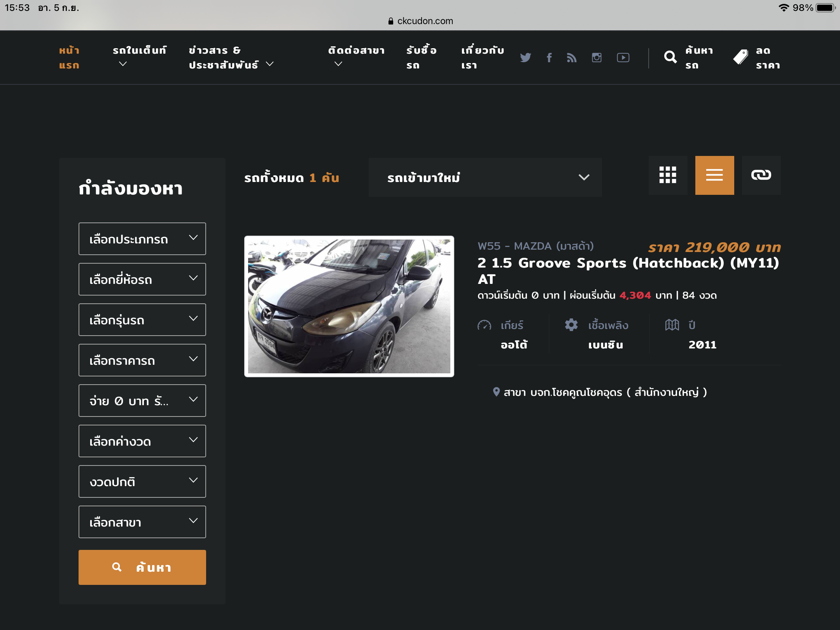Image resolution: width=840 pixels, height=630 pixels.
Task: Open the เลือกค่างวด installment dropdown
Action: pos(142,441)
